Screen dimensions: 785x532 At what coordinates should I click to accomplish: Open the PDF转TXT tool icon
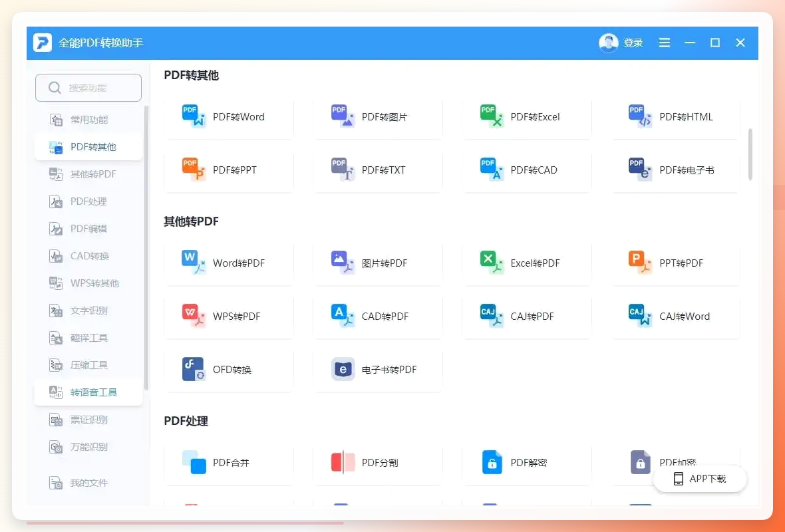pyautogui.click(x=343, y=169)
